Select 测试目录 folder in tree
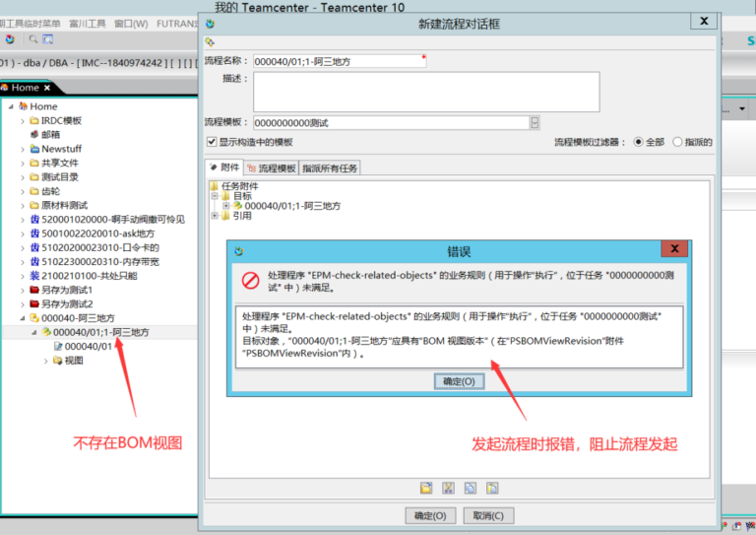756x535 pixels. click(x=59, y=176)
